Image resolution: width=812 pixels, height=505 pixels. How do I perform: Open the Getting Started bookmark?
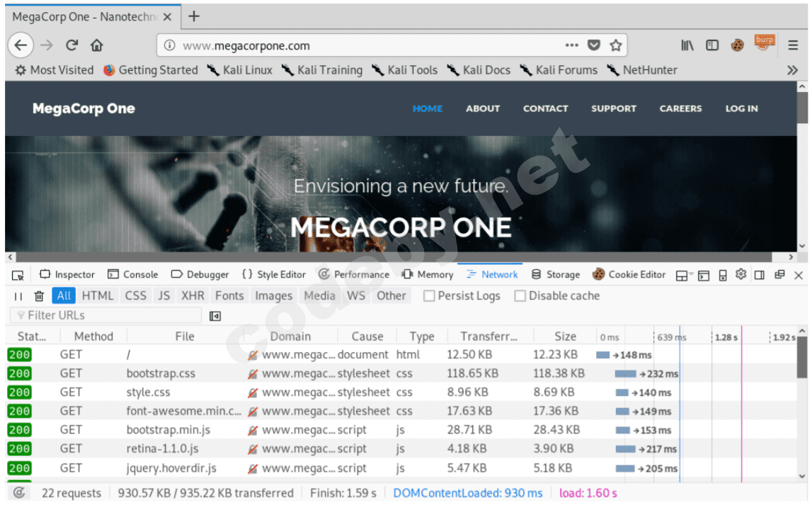click(x=151, y=70)
